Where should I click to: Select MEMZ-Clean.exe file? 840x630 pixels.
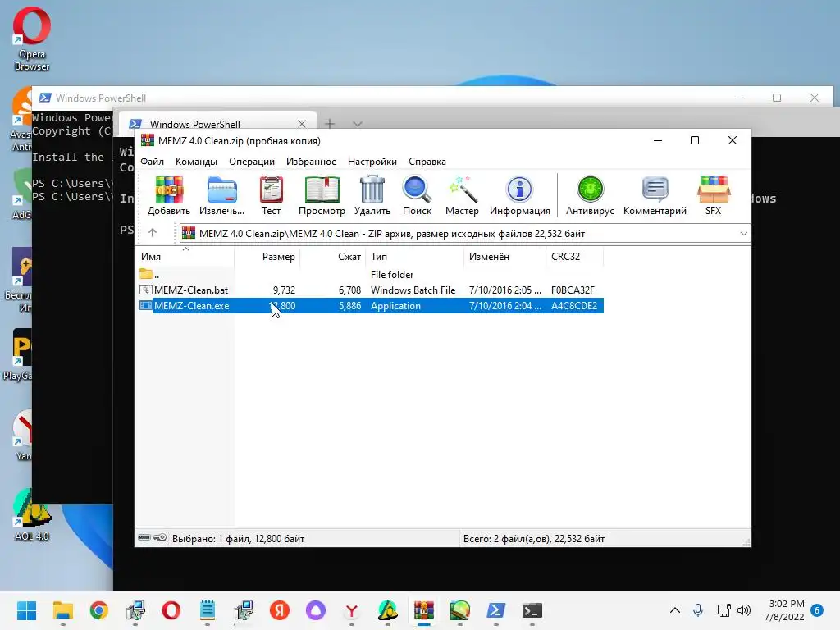(370, 305)
